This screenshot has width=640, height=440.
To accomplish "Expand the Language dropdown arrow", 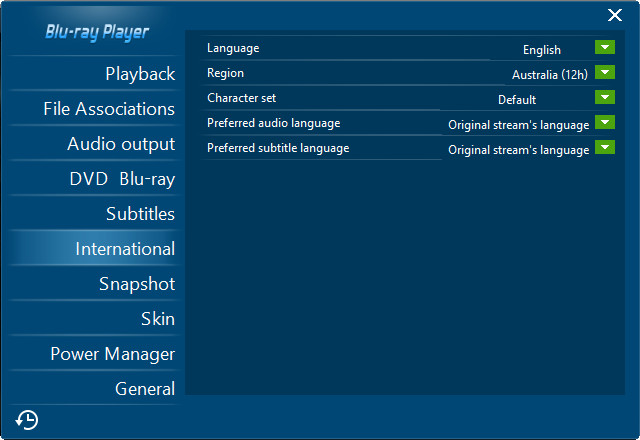I will pos(604,48).
